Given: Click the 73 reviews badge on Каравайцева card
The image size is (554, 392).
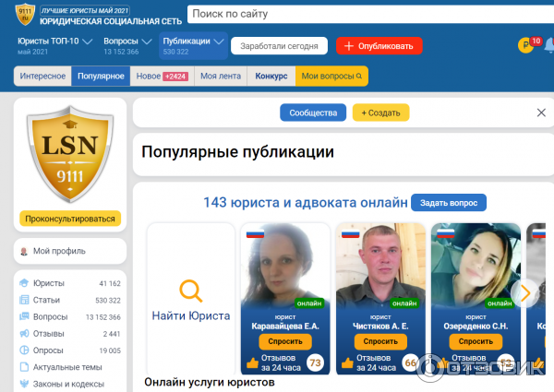Looking at the screenshot, I should tap(315, 362).
